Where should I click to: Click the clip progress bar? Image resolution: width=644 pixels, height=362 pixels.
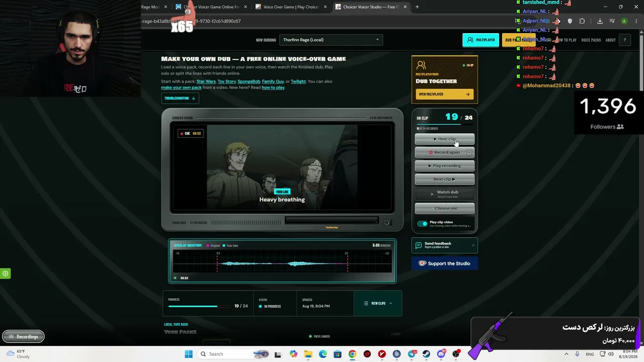click(199, 306)
